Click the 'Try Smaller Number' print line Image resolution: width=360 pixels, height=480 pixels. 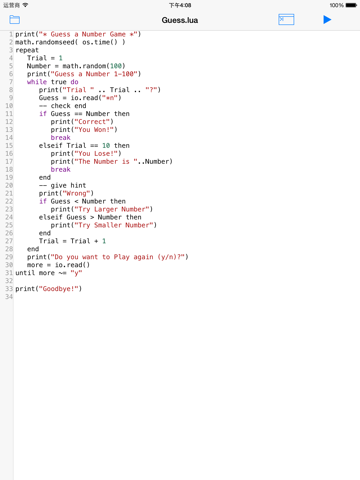pyautogui.click(x=104, y=225)
